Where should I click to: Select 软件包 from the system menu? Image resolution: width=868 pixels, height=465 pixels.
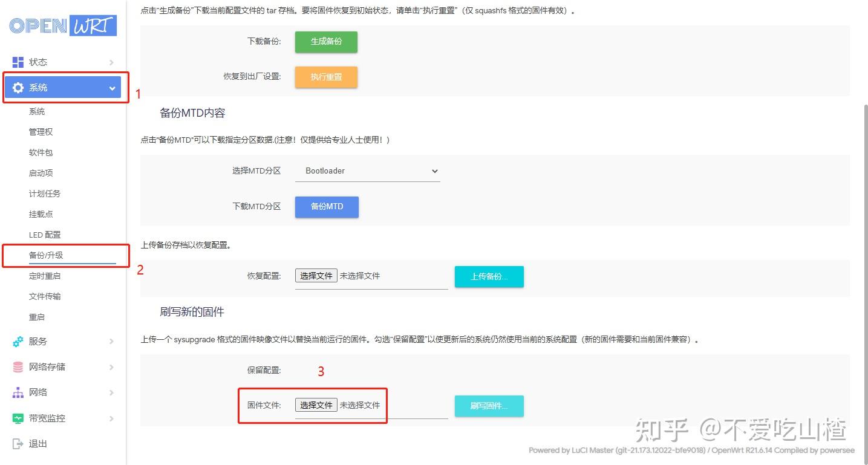[x=41, y=152]
